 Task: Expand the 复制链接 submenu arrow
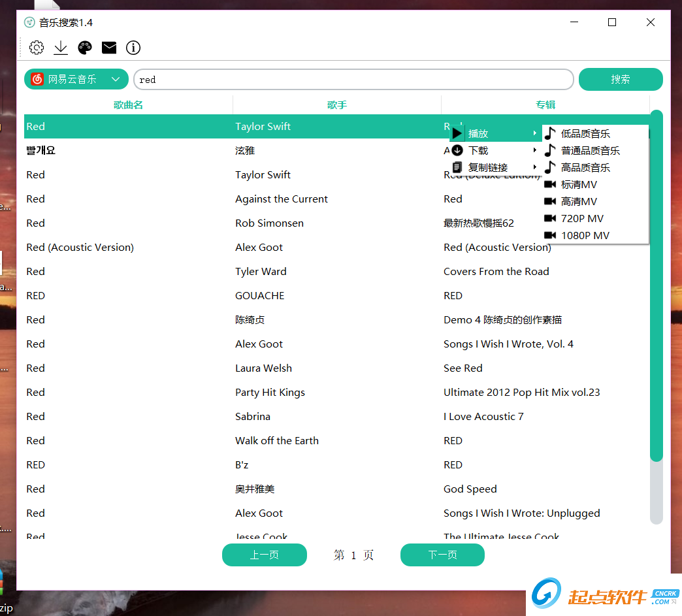535,167
